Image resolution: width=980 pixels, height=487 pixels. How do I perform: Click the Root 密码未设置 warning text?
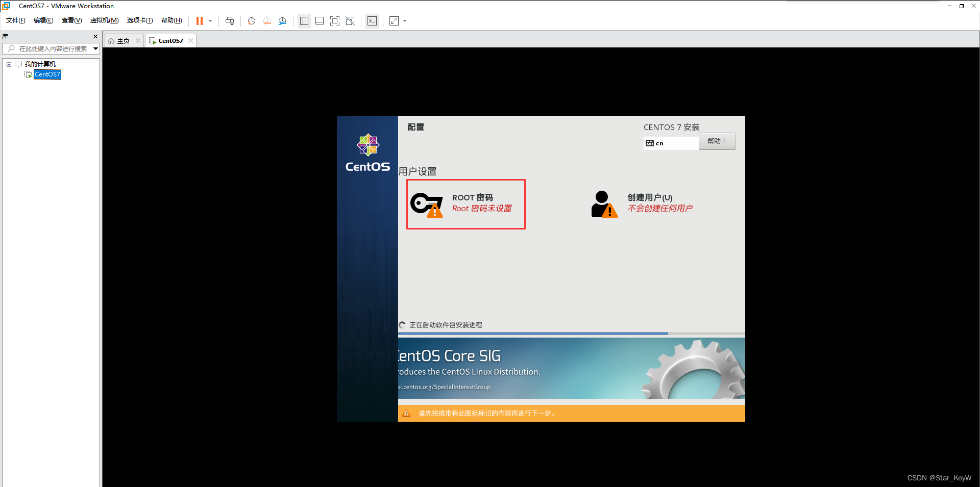point(482,209)
